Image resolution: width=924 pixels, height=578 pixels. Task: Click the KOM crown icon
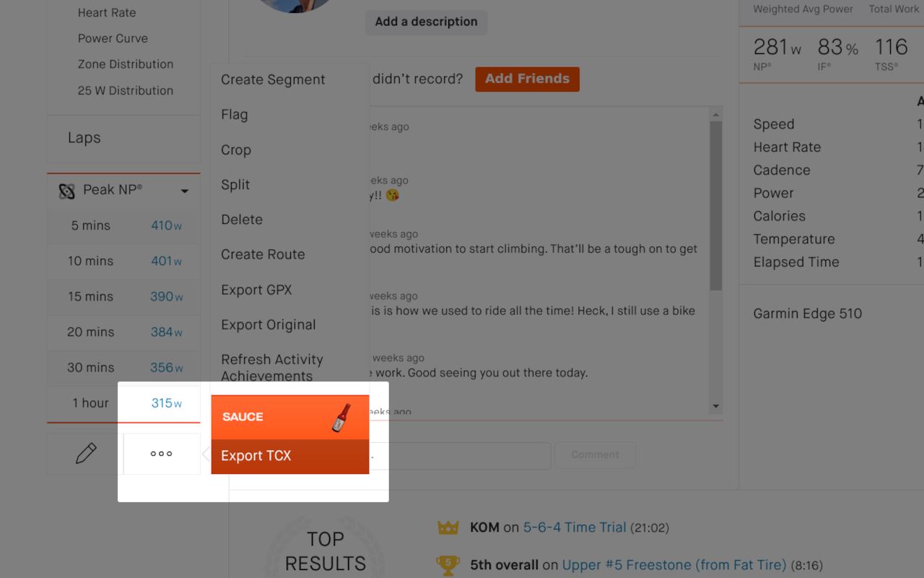448,527
